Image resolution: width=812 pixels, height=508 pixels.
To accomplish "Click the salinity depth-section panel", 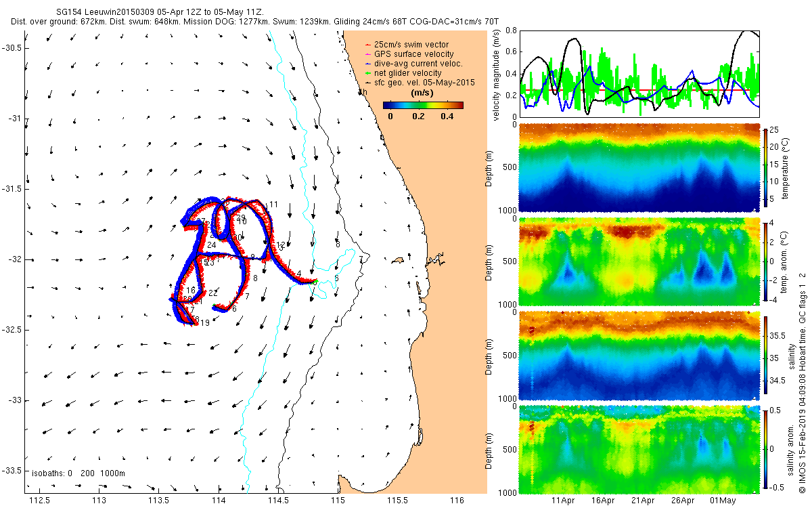I will coord(639,355).
